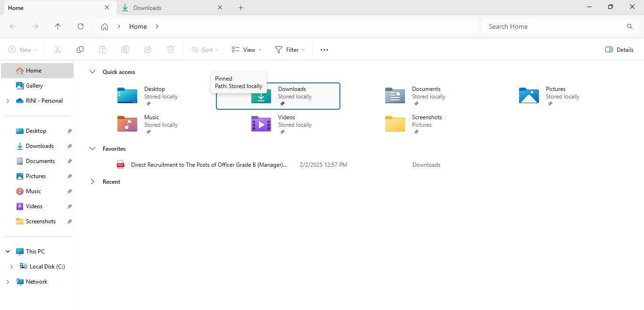Click the Refresh button in navigation bar

(81, 26)
